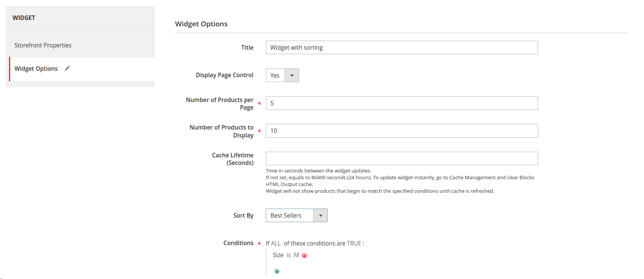Open the Display Page Control dropdown

tap(282, 75)
